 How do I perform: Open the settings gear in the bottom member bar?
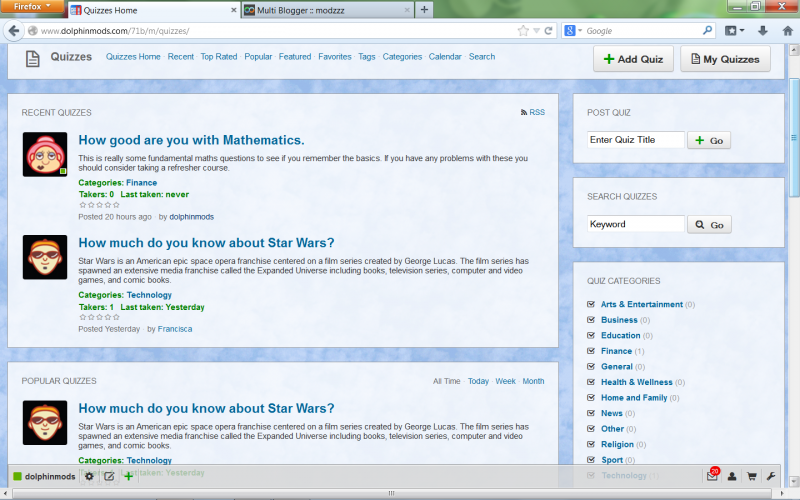pos(89,477)
